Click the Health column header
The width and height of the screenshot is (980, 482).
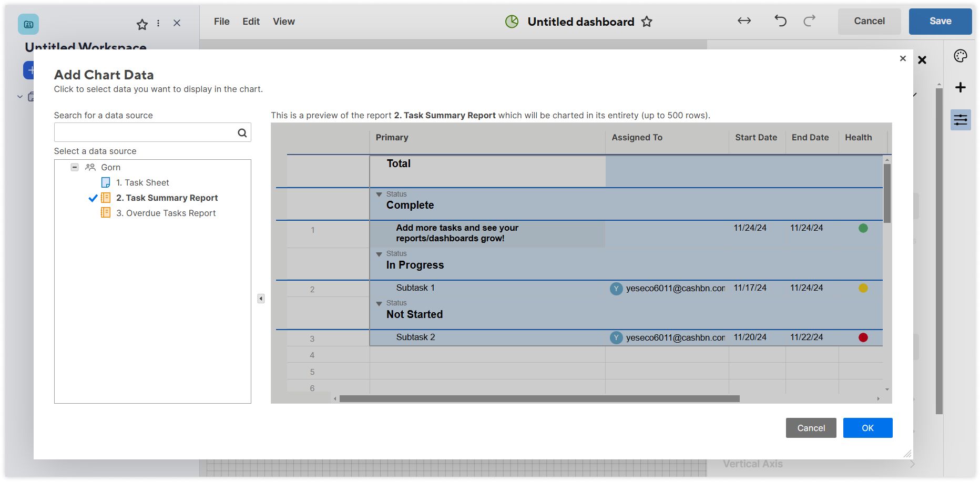tap(862, 138)
